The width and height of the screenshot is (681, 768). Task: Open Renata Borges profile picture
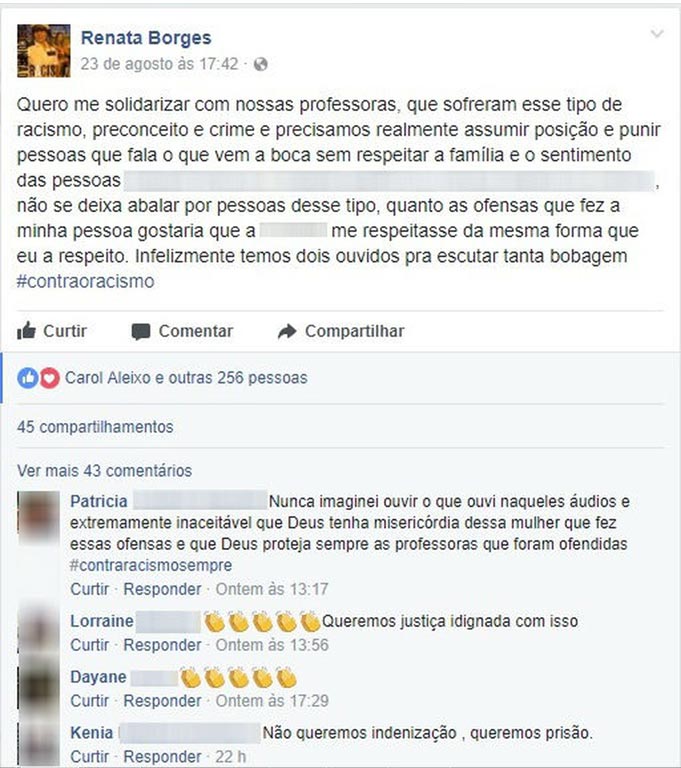pyautogui.click(x=44, y=50)
